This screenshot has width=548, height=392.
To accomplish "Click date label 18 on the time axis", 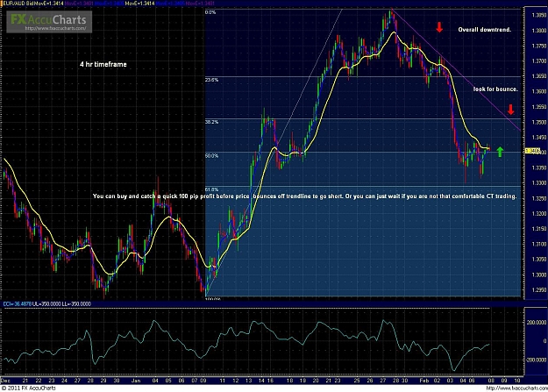I will point(289,381).
